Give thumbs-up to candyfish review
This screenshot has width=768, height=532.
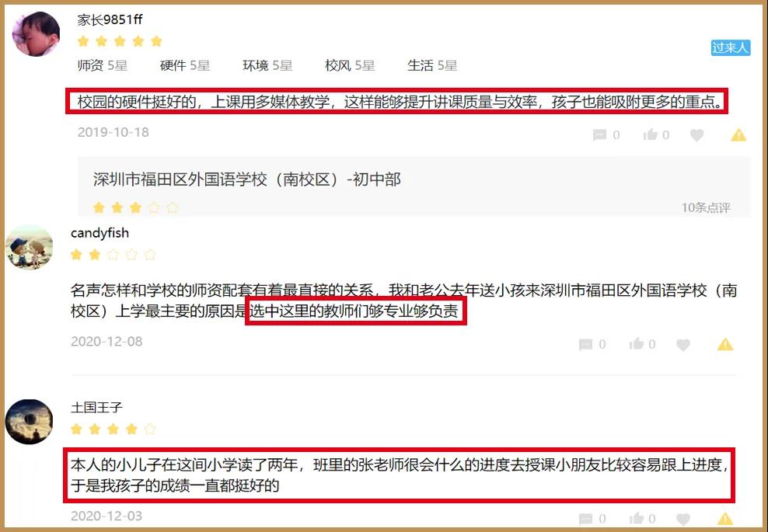[x=637, y=343]
